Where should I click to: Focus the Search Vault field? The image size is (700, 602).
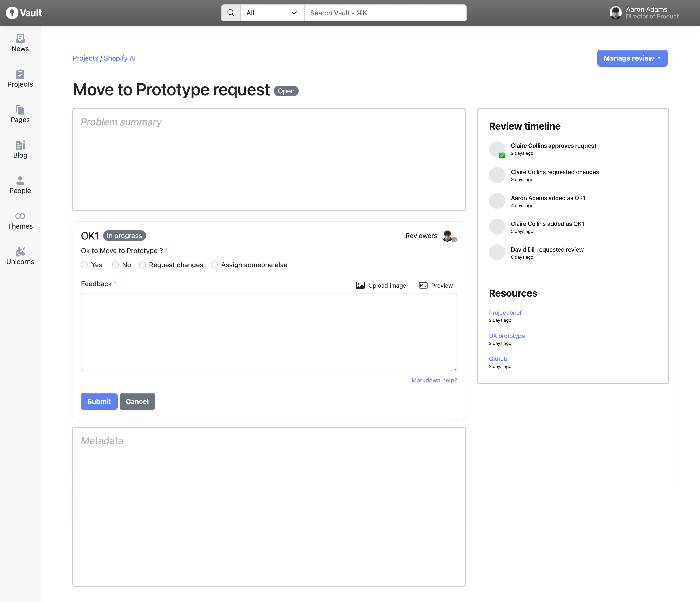click(385, 13)
